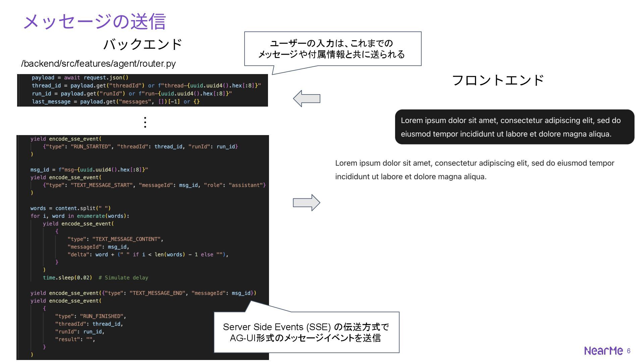Click the /backend/src/features/agent/router.py file path
Viewport: 644px width, 362px height.
[98, 64]
